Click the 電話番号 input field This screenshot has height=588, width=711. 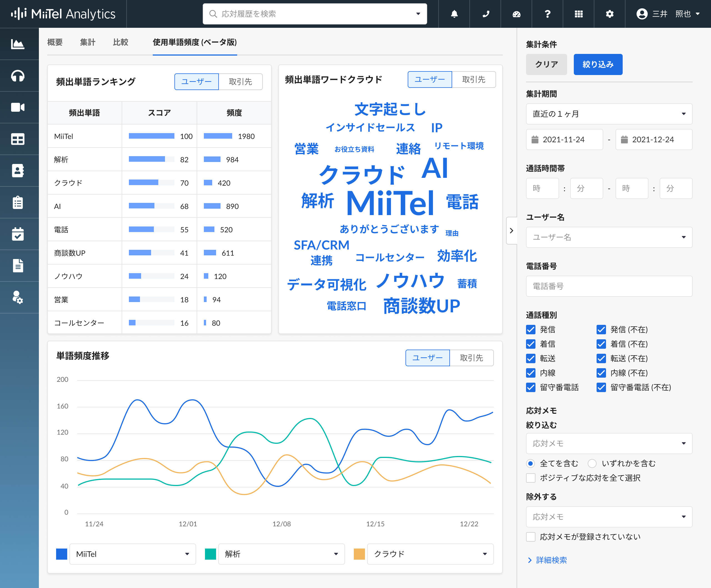click(609, 286)
